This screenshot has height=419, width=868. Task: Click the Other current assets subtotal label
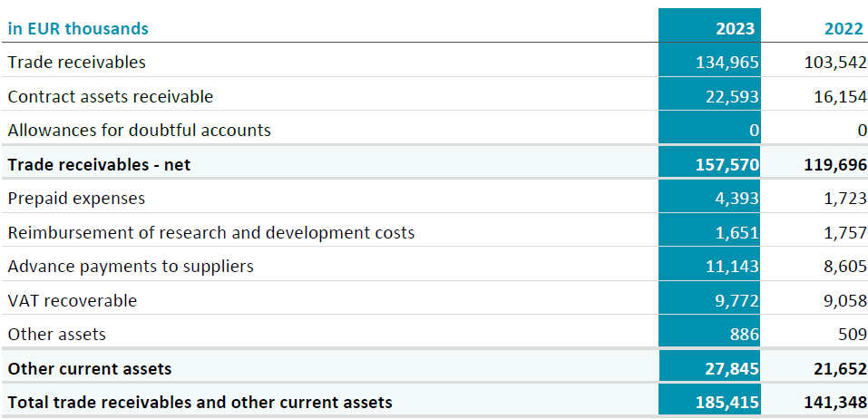pos(90,368)
